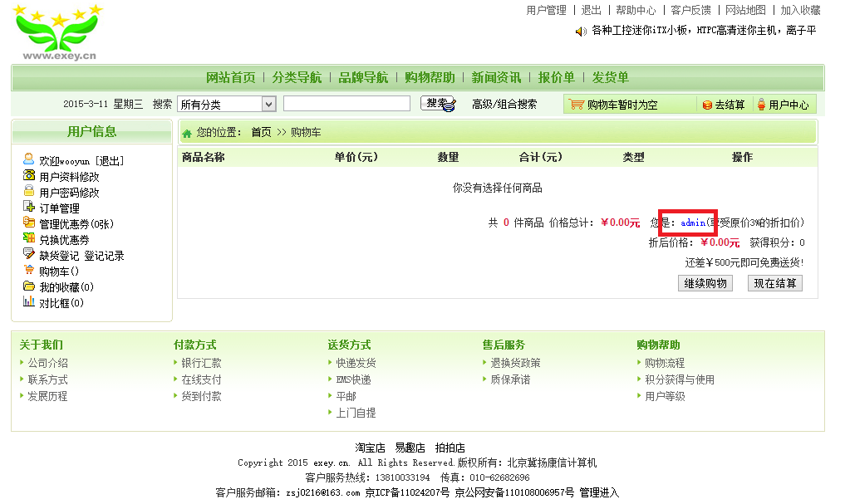Click 购物车暂时为空 cart status
This screenshot has height=504, width=850.
tap(622, 105)
